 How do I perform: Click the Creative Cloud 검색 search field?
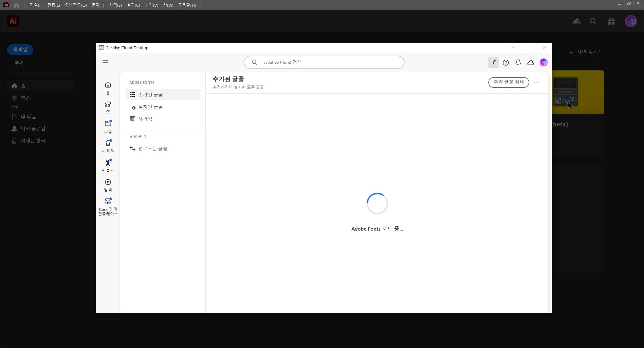pyautogui.click(x=324, y=62)
